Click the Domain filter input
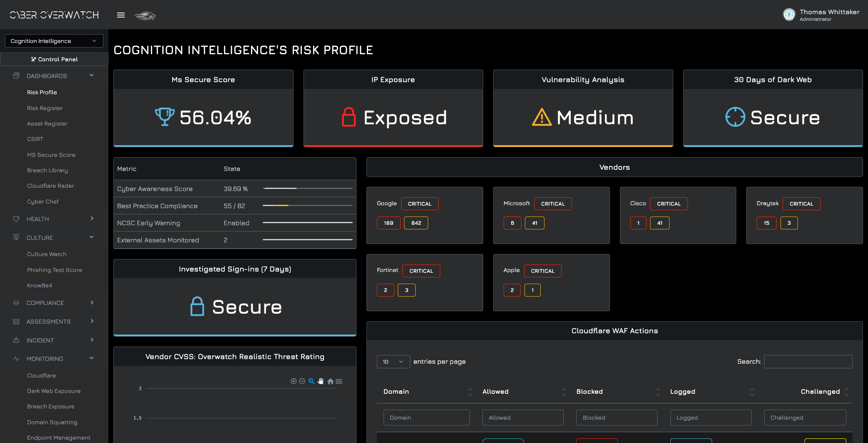Image resolution: width=868 pixels, height=443 pixels. (426, 418)
